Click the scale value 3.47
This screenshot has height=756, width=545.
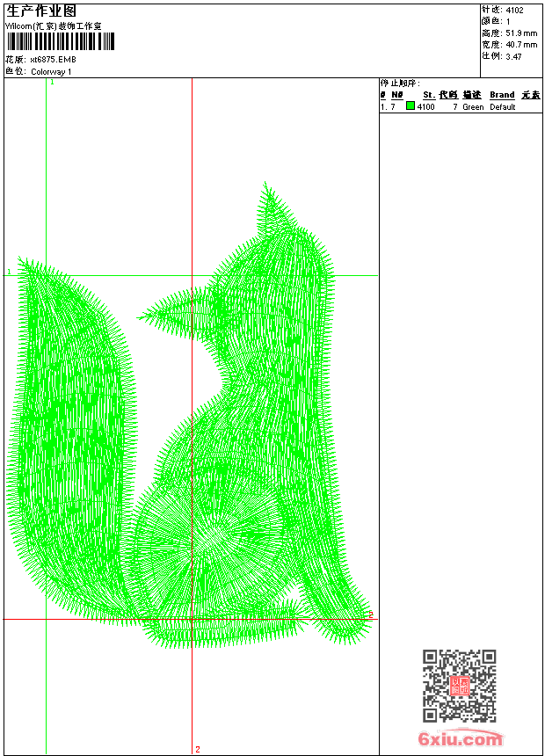[x=513, y=56]
